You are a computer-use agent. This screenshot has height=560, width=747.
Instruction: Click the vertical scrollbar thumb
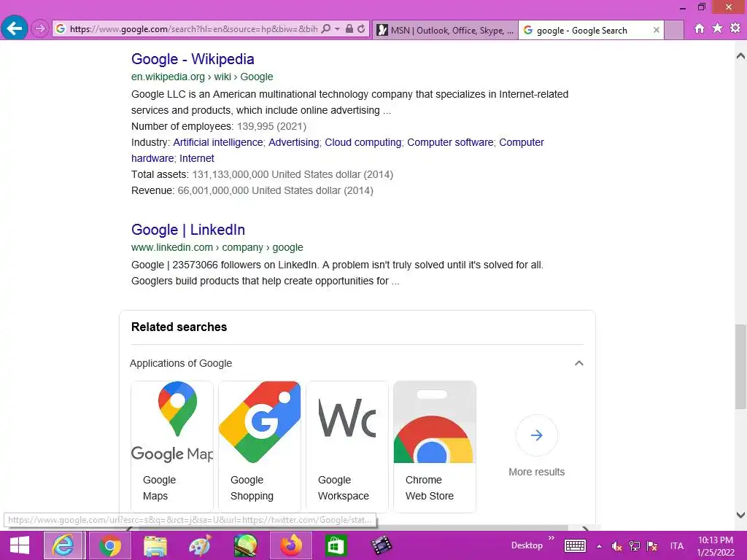740,367
